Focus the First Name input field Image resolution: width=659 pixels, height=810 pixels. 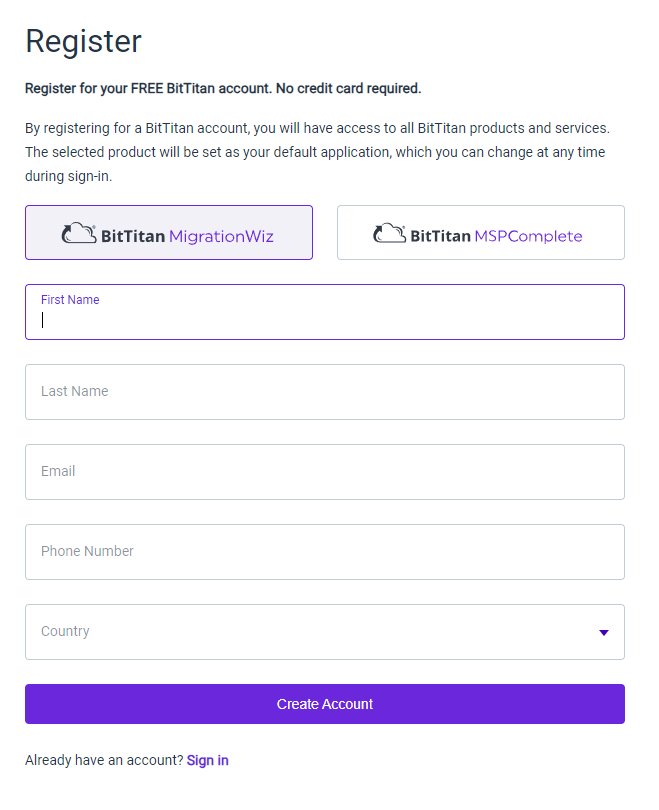click(x=324, y=321)
